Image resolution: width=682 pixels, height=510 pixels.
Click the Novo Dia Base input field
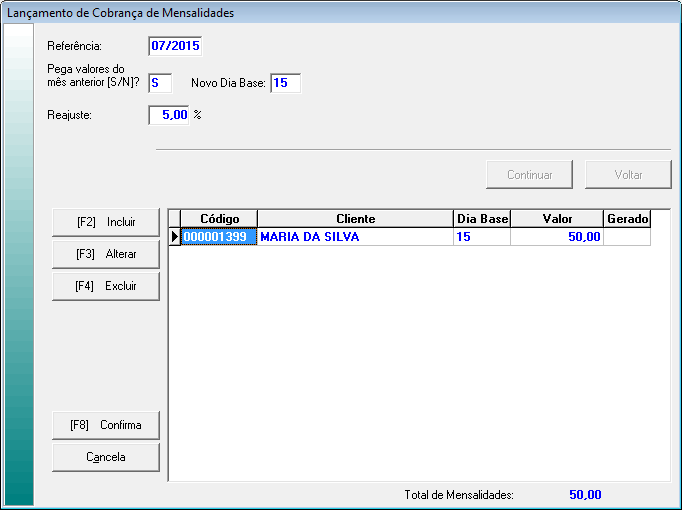click(x=285, y=82)
